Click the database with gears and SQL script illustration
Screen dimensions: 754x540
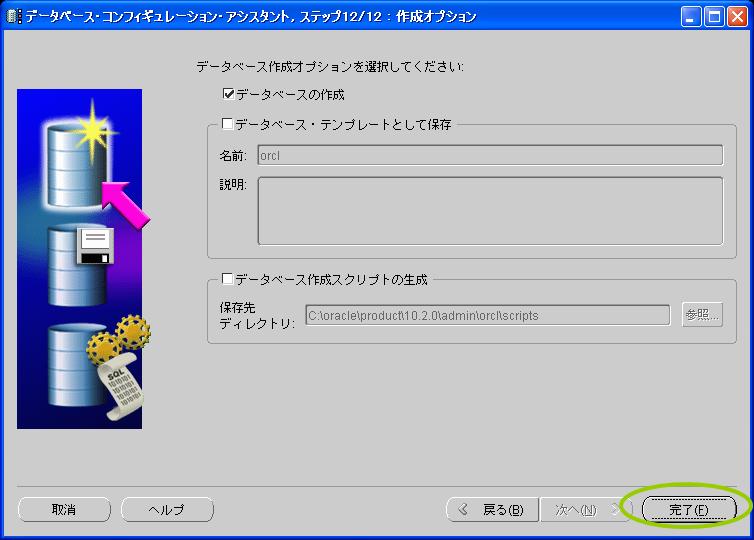[x=99, y=366]
